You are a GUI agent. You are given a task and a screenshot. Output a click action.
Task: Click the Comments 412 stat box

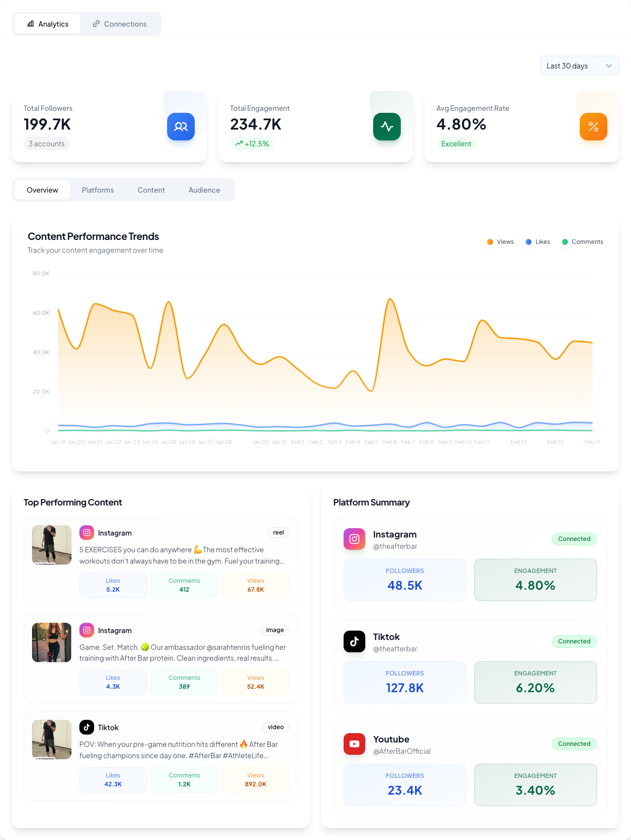click(184, 585)
